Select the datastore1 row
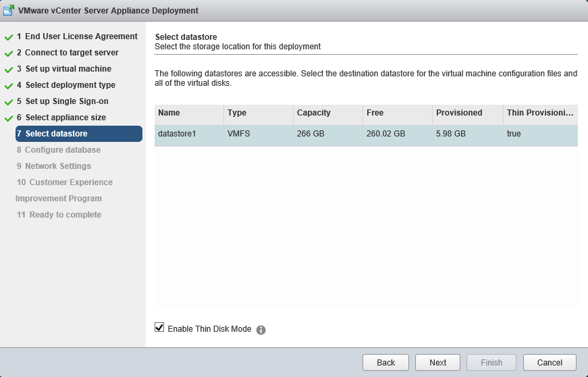The width and height of the screenshot is (588, 377). click(x=365, y=134)
